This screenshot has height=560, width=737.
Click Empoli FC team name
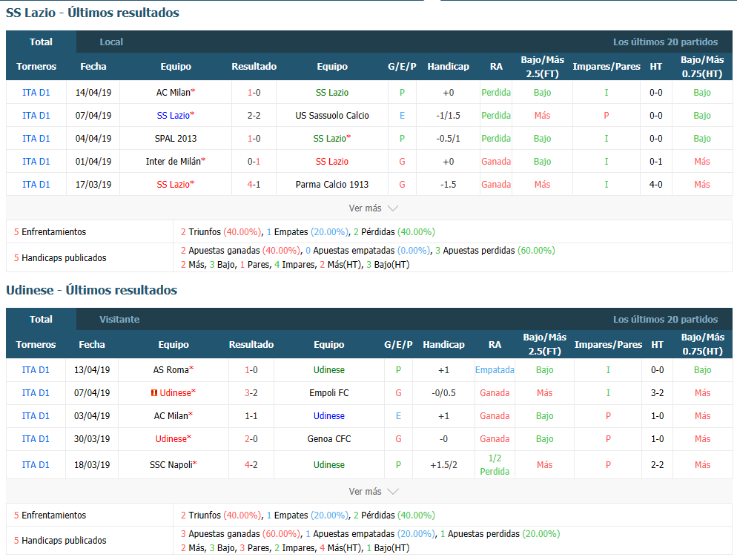[x=329, y=393]
